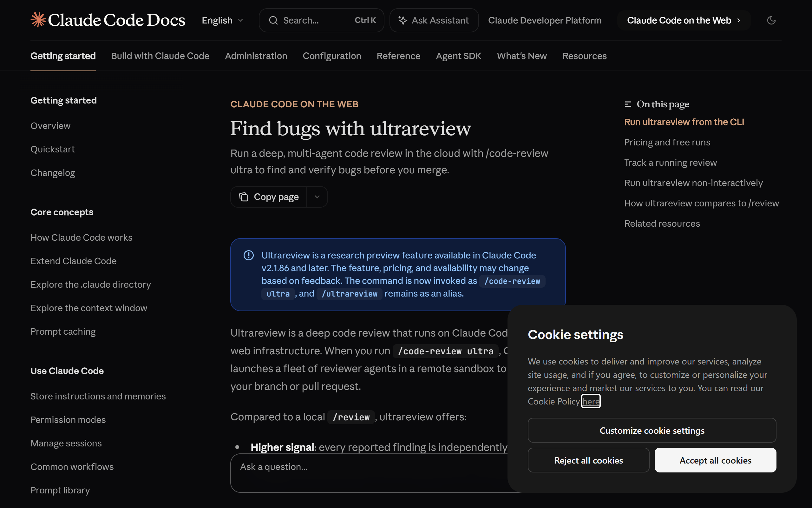Click Reject all cookies button
The width and height of the screenshot is (812, 508).
point(588,460)
